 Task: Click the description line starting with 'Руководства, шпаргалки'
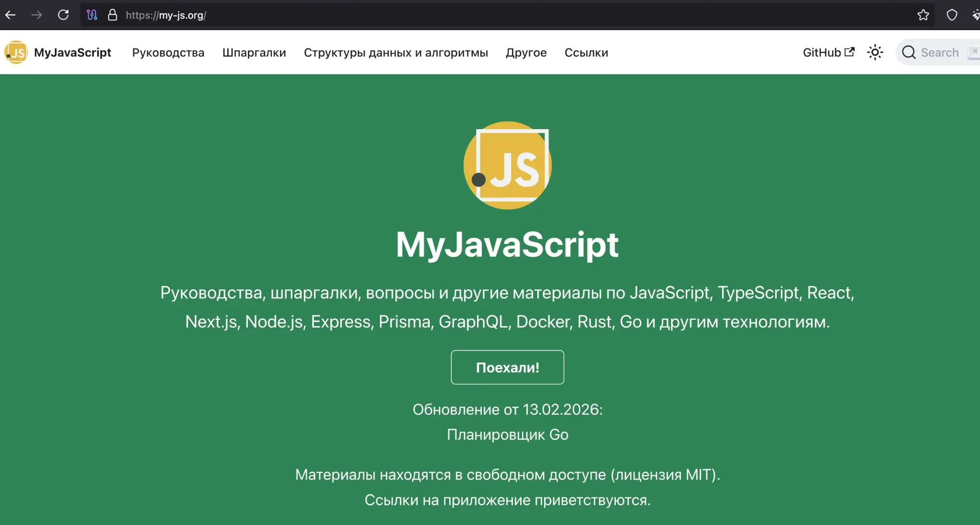[x=507, y=293]
